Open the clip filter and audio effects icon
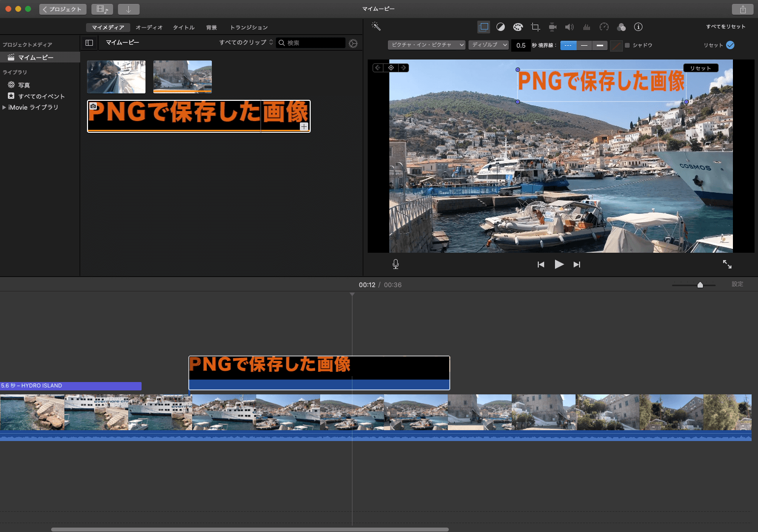This screenshot has height=532, width=758. 621,27
